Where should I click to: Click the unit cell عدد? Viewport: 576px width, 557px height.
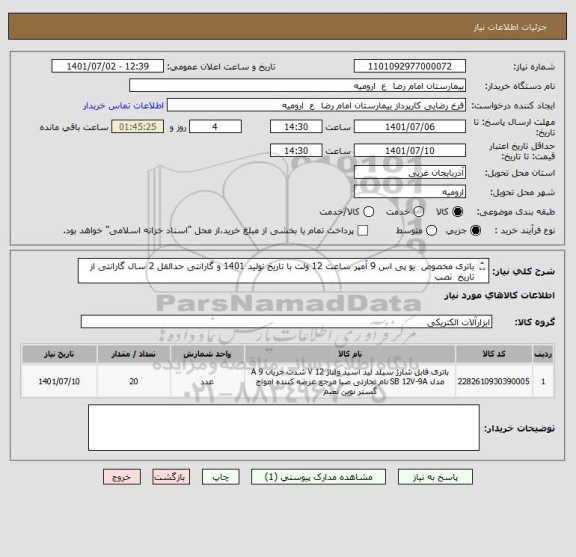tap(207, 381)
